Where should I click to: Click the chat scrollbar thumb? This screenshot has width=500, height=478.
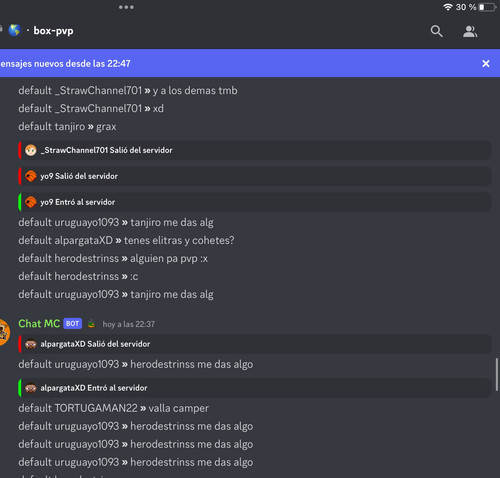pos(497,374)
